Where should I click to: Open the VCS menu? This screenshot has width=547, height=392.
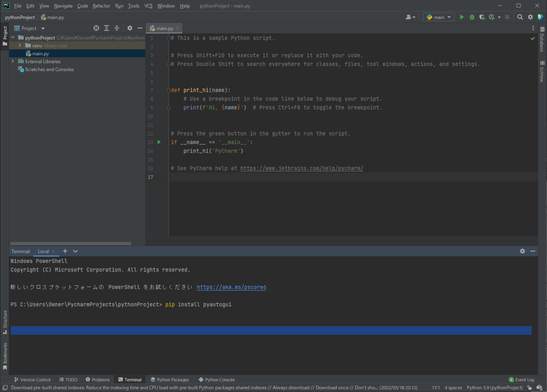click(149, 6)
